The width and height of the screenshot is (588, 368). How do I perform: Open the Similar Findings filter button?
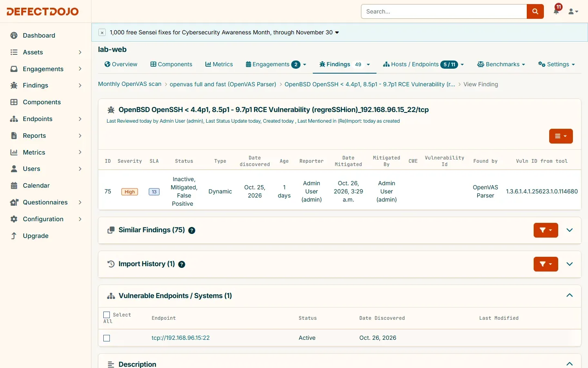(x=546, y=230)
